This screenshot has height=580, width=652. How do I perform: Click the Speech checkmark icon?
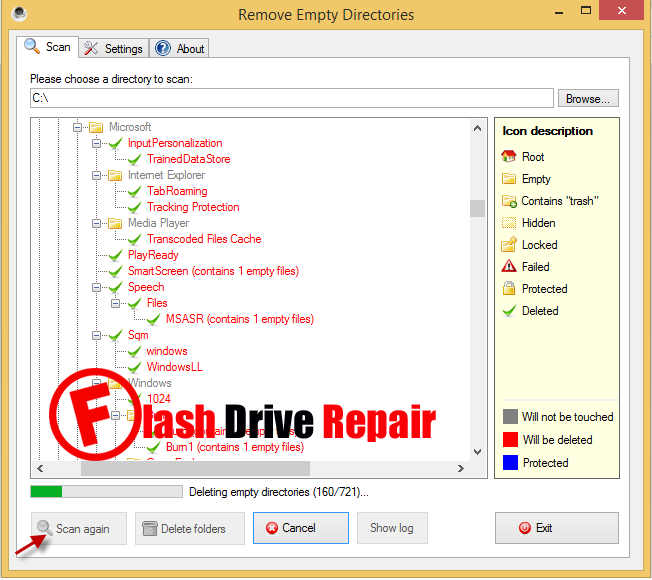pyautogui.click(x=115, y=288)
